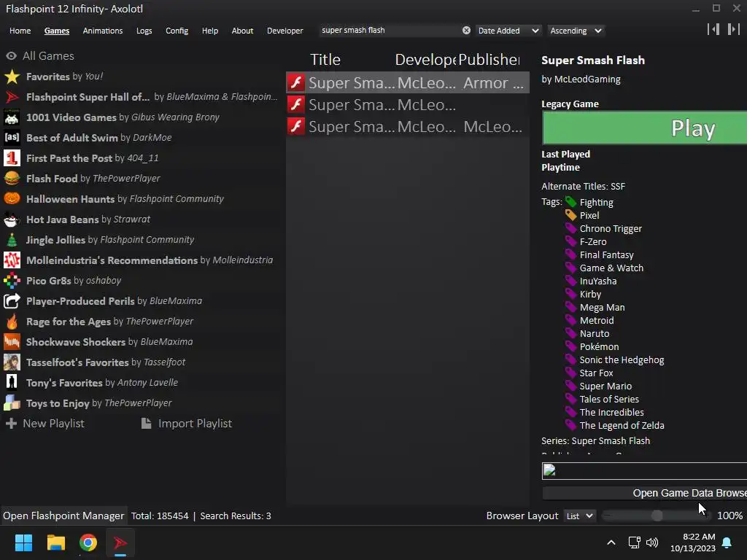The width and height of the screenshot is (747, 560).
Task: Click Open Flashpoint Manager
Action: click(x=63, y=516)
